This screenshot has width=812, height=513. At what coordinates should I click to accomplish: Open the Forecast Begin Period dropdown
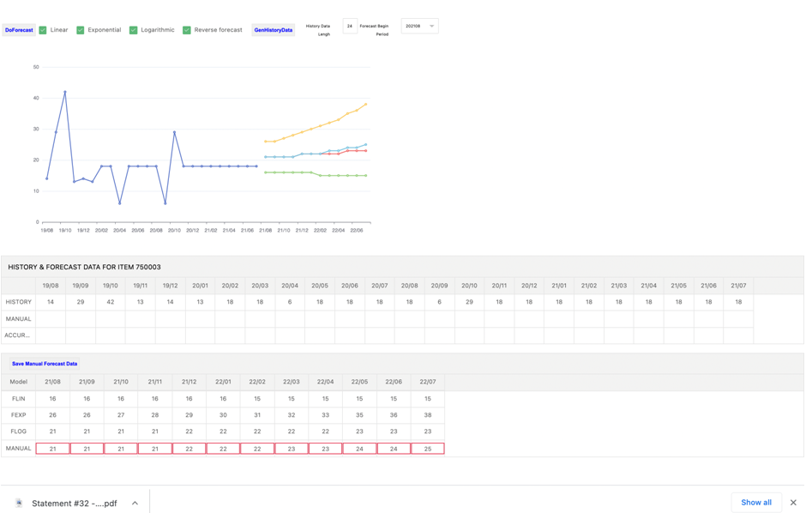(418, 27)
